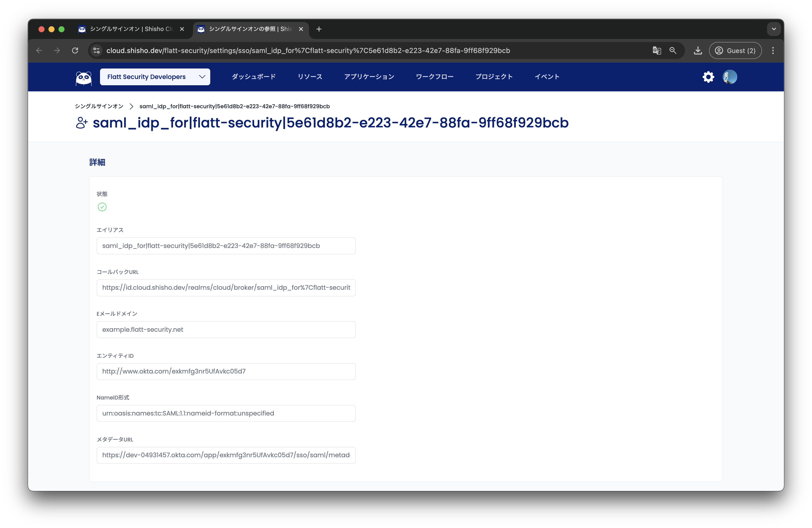
Task: Open the プロジェクト menu
Action: pos(494,77)
